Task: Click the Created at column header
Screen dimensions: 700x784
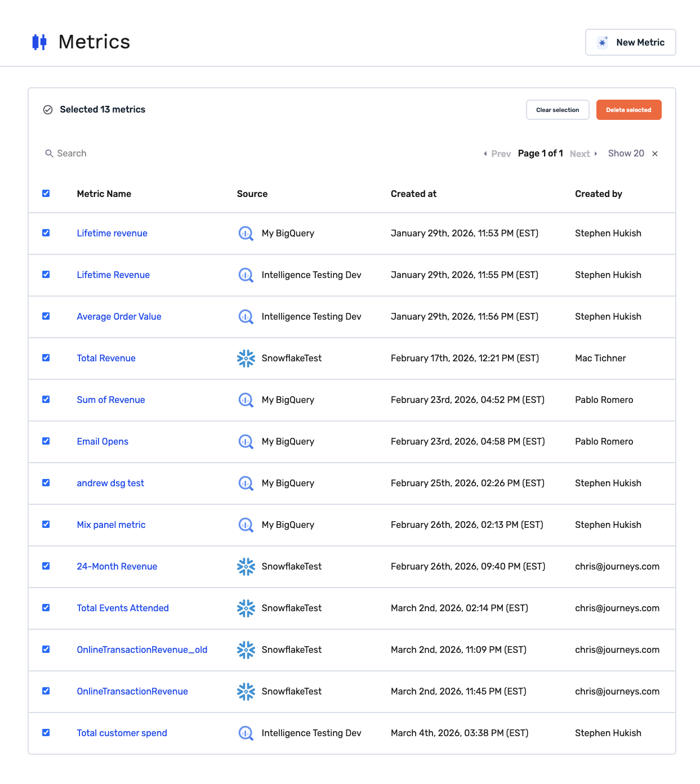Action: (414, 194)
